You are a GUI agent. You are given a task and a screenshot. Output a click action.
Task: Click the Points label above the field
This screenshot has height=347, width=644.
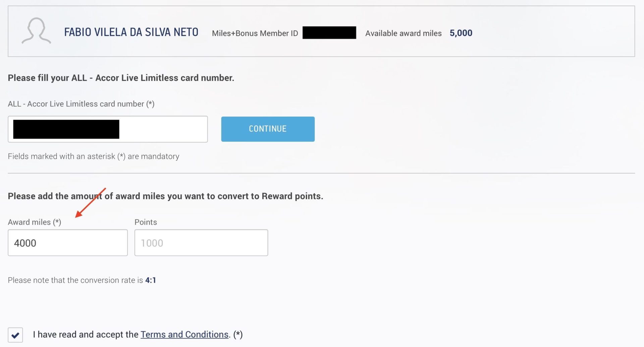146,222
